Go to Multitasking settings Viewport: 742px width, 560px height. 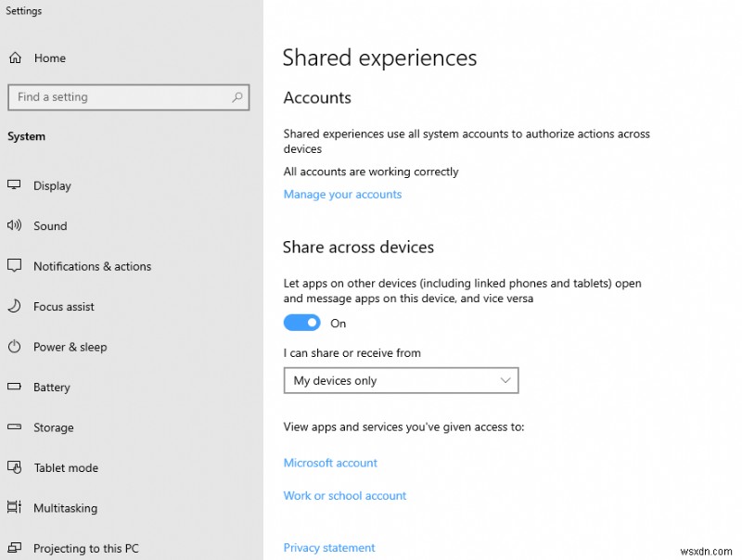coord(65,508)
